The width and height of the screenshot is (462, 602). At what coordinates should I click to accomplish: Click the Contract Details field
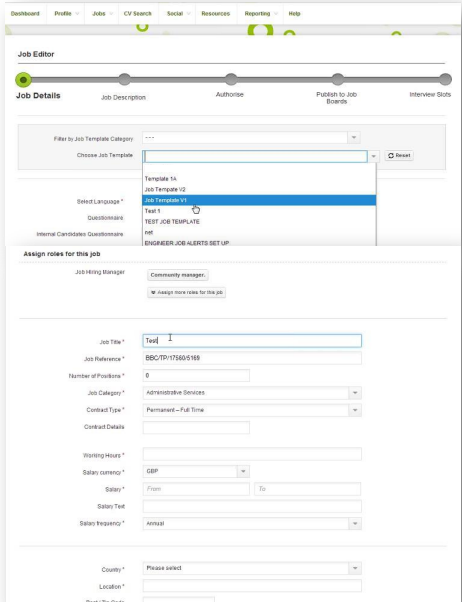(196, 427)
